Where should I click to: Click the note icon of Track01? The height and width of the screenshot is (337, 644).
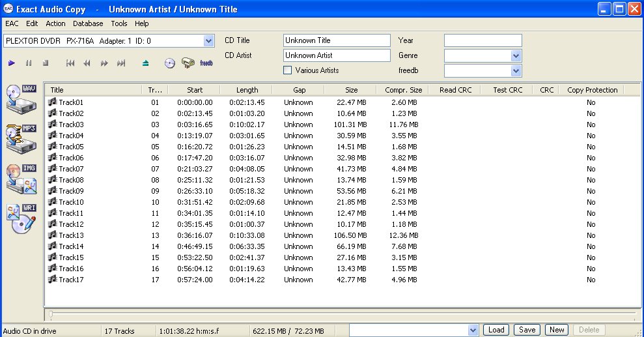[52, 102]
